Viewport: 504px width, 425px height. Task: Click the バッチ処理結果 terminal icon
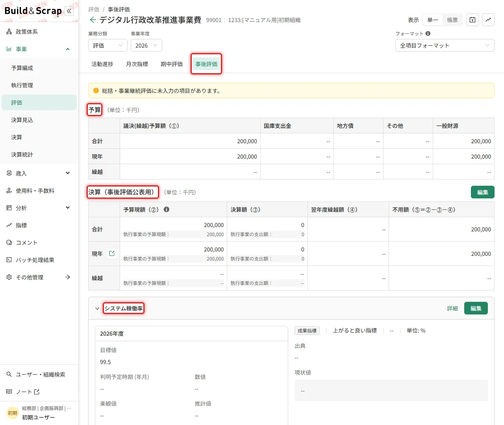(x=9, y=260)
